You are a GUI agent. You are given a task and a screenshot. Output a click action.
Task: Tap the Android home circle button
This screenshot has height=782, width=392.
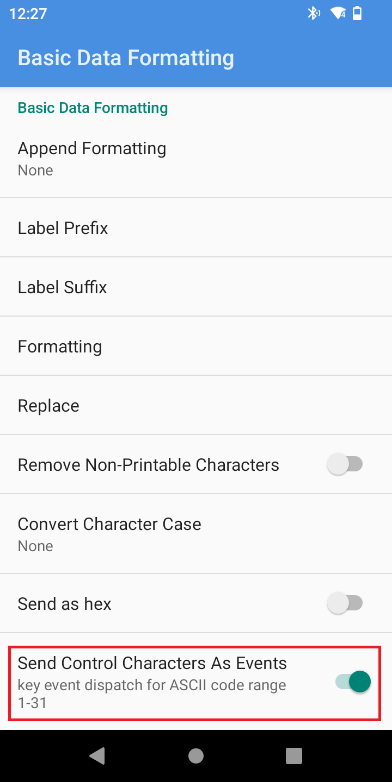tap(196, 756)
